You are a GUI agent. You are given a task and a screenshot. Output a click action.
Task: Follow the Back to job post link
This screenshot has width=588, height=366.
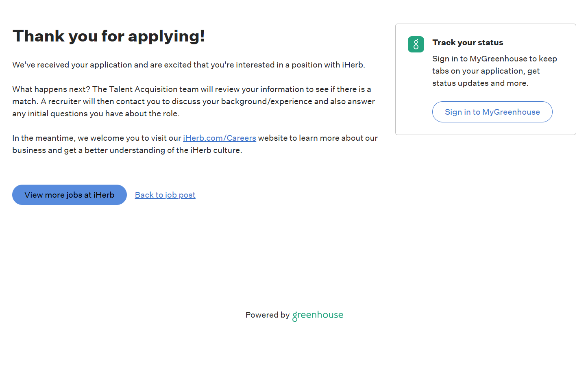pyautogui.click(x=165, y=195)
